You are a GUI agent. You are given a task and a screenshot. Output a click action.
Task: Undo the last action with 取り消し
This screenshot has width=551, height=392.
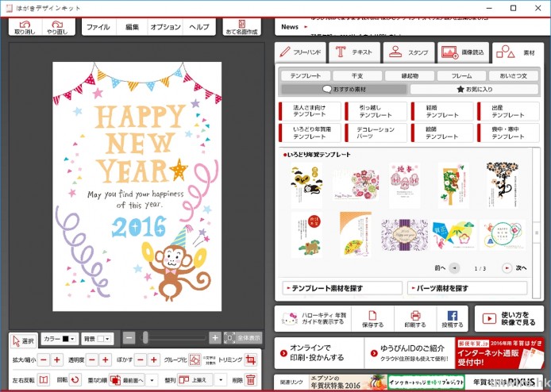(x=25, y=27)
